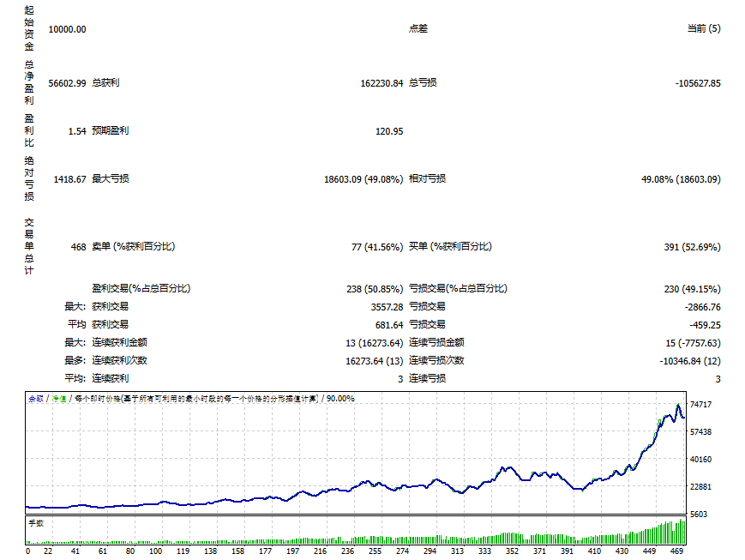Click the 最大亏损 label

[111, 178]
